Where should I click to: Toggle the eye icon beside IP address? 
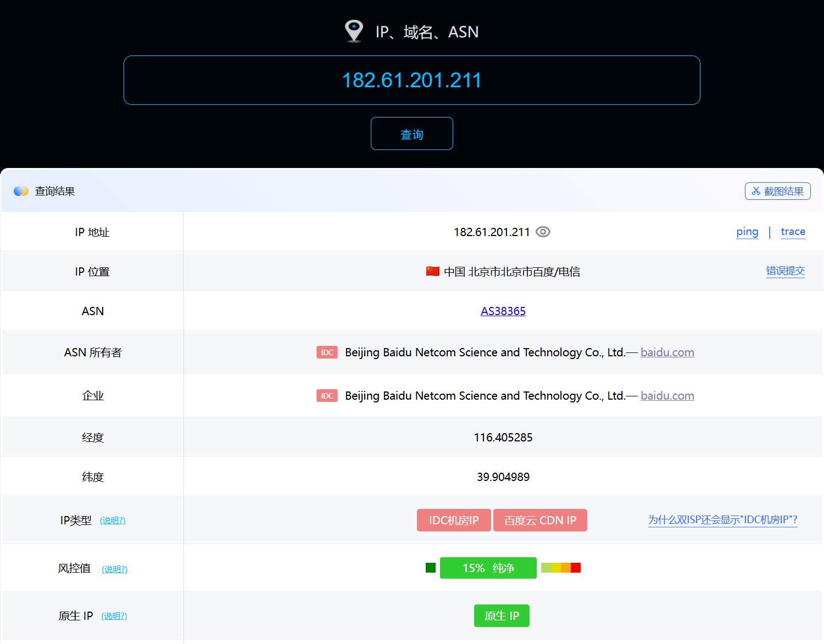543,232
